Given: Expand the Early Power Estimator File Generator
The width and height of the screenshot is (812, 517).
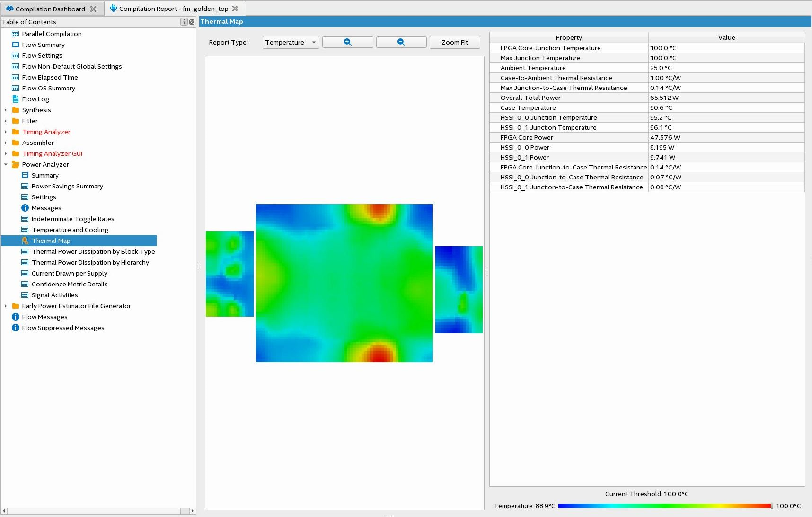Looking at the screenshot, I should click(x=6, y=306).
